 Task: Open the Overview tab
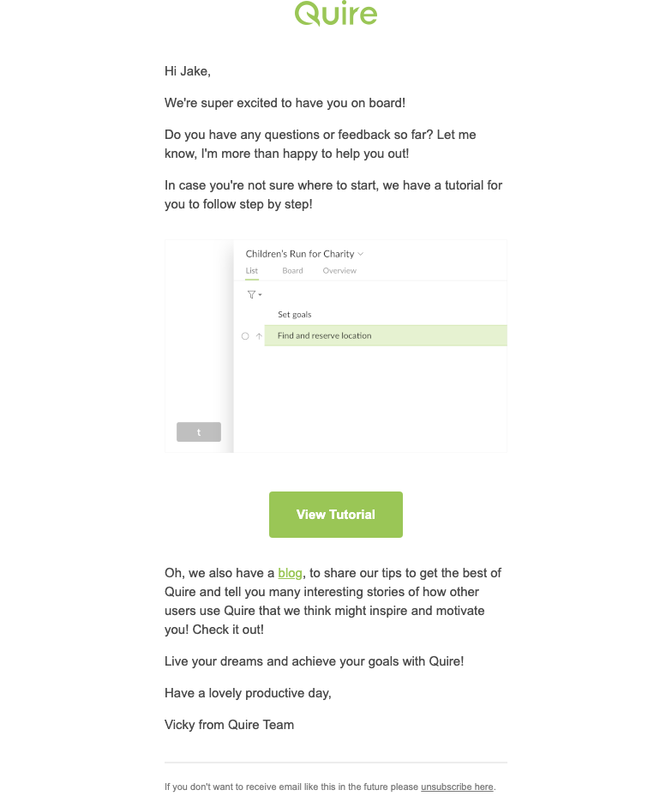[x=339, y=270]
